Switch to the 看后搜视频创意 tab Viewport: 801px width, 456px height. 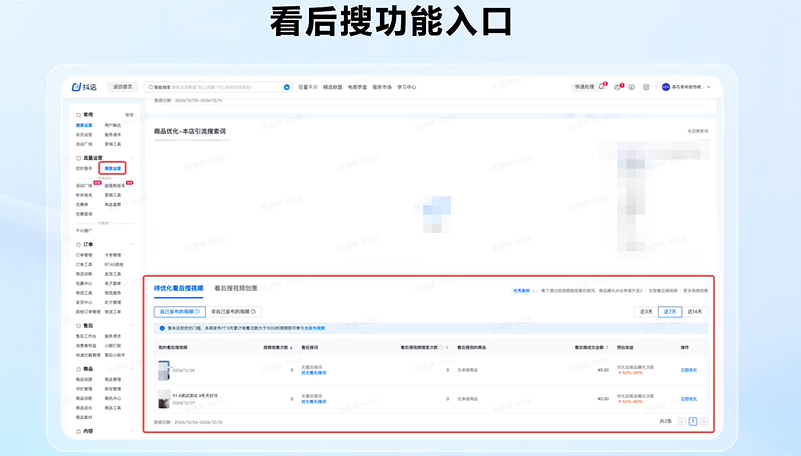click(235, 288)
